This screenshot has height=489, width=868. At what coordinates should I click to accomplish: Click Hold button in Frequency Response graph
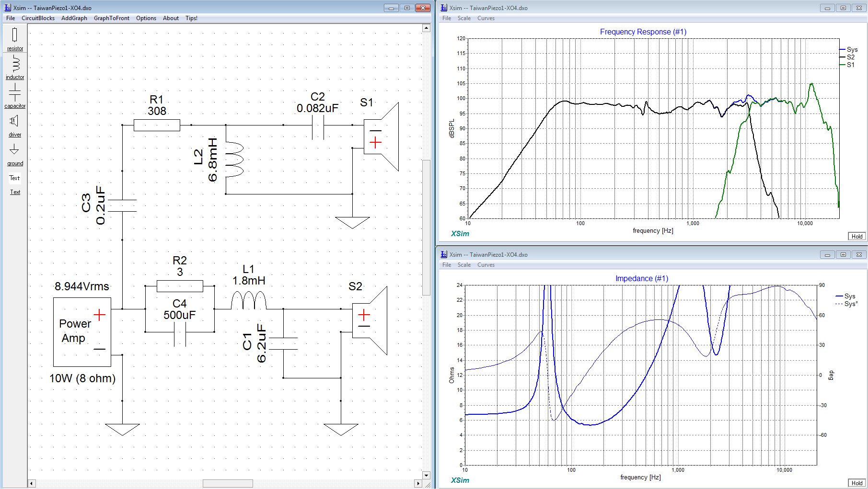857,236
